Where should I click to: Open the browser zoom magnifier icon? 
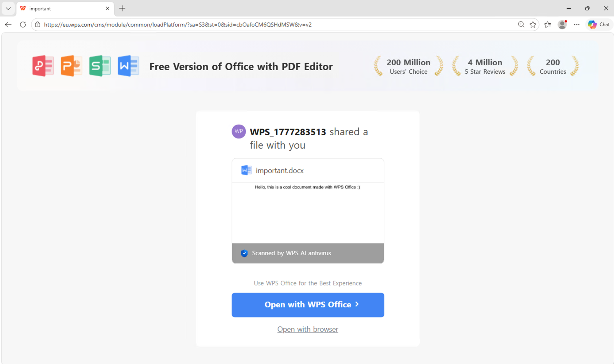click(x=521, y=25)
